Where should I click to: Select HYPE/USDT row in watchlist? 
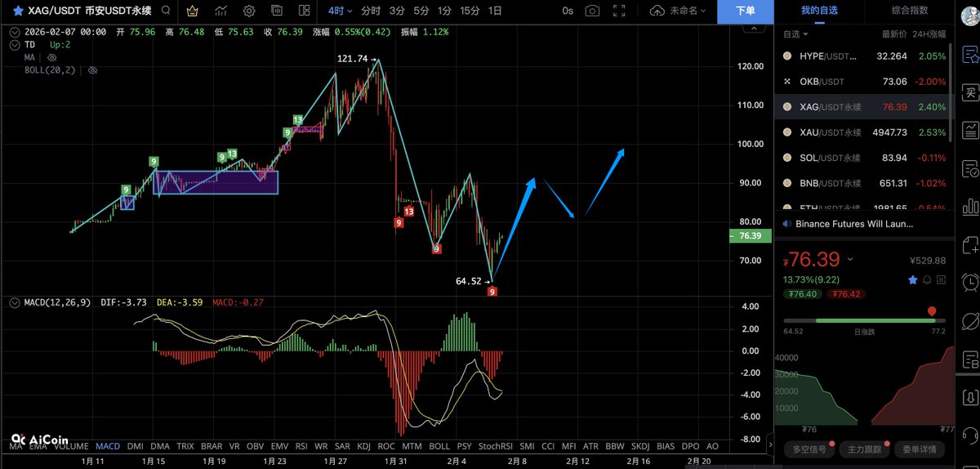coord(866,56)
